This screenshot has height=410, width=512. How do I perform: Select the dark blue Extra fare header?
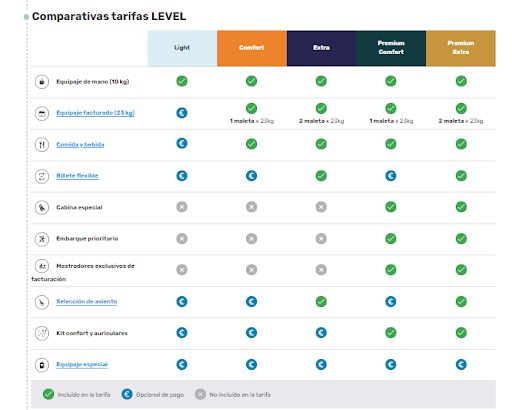tap(321, 48)
